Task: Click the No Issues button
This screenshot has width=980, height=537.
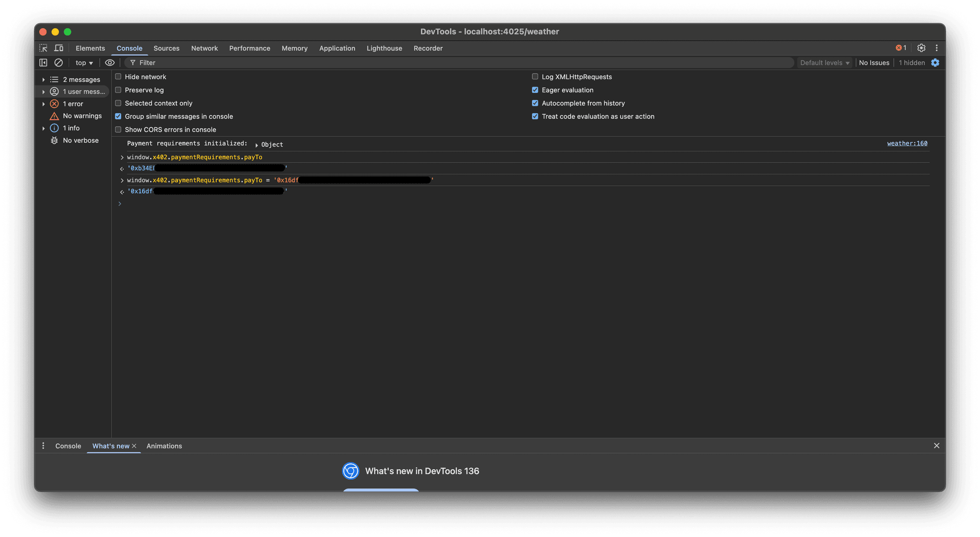Action: 874,63
